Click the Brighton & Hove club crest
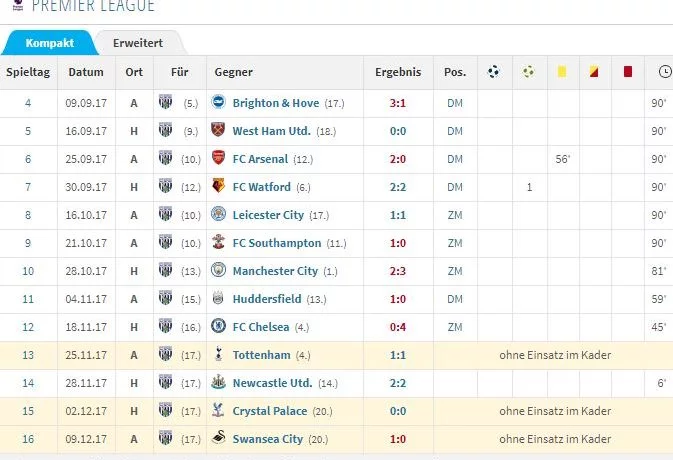Viewport: 673px width, 460px height. (219, 103)
